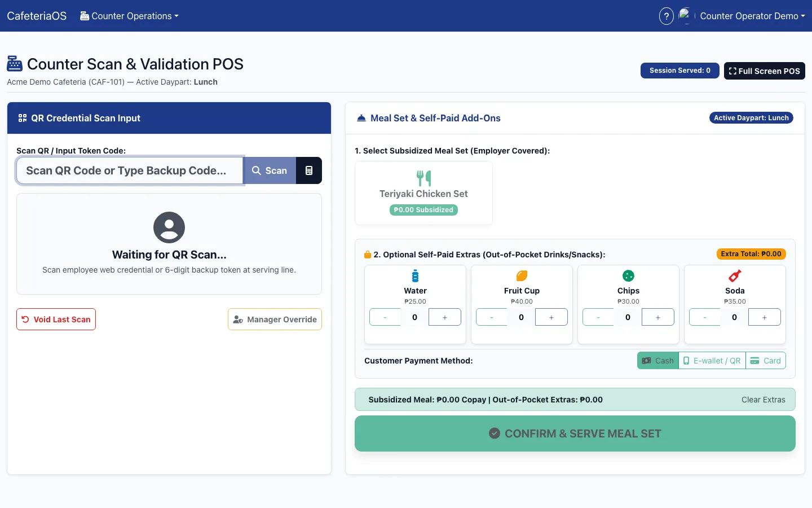Click the Teriyaki Chicken Set utensils icon
The height and width of the screenshot is (508, 812).
pos(423,178)
